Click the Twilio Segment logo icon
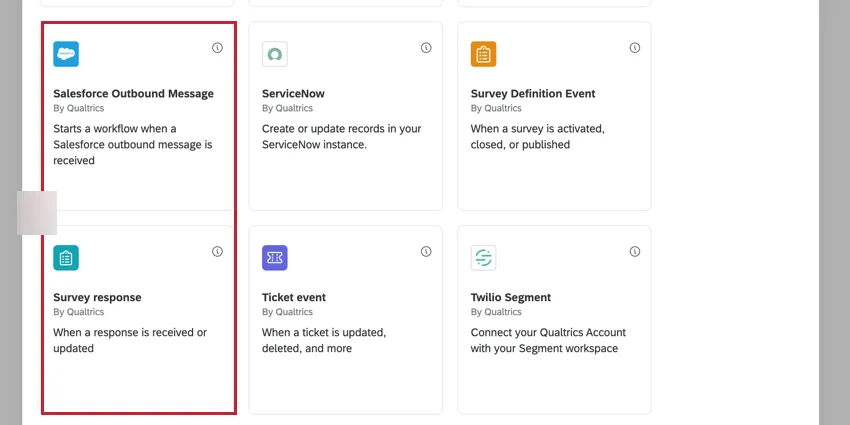 (x=484, y=258)
